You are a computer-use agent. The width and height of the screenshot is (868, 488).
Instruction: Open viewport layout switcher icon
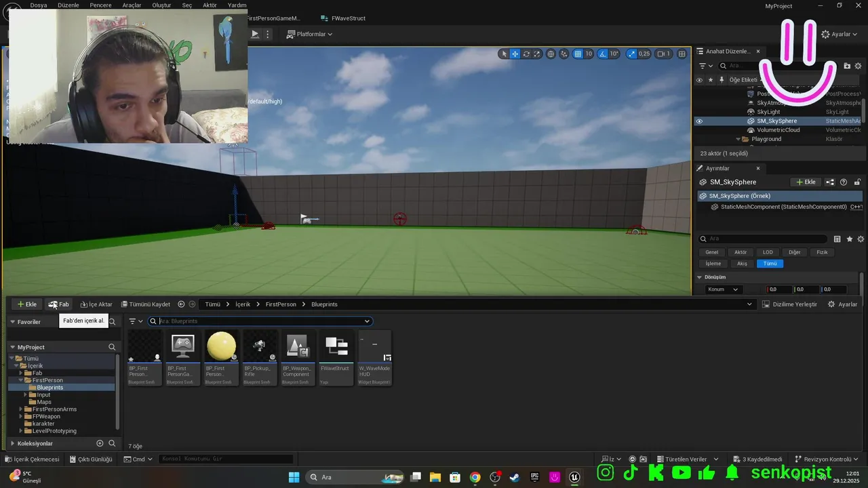(682, 54)
